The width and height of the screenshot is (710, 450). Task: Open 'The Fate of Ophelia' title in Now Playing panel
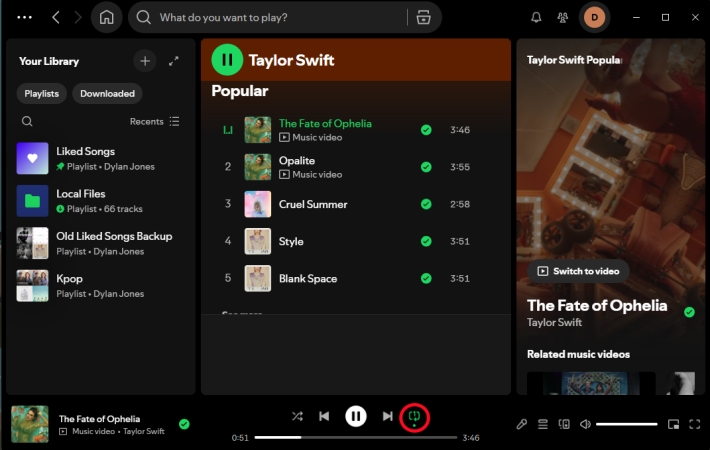(597, 306)
